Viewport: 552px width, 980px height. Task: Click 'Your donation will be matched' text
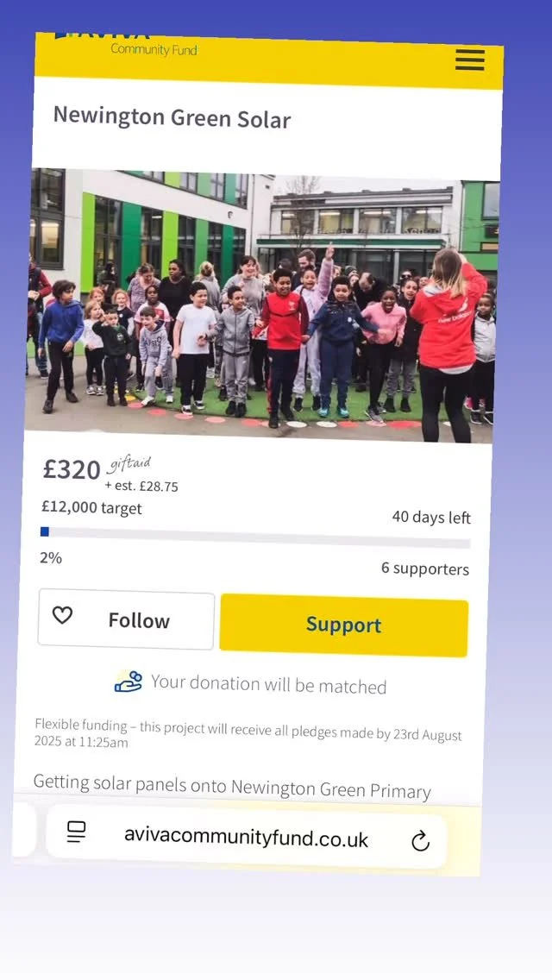pyautogui.click(x=269, y=684)
